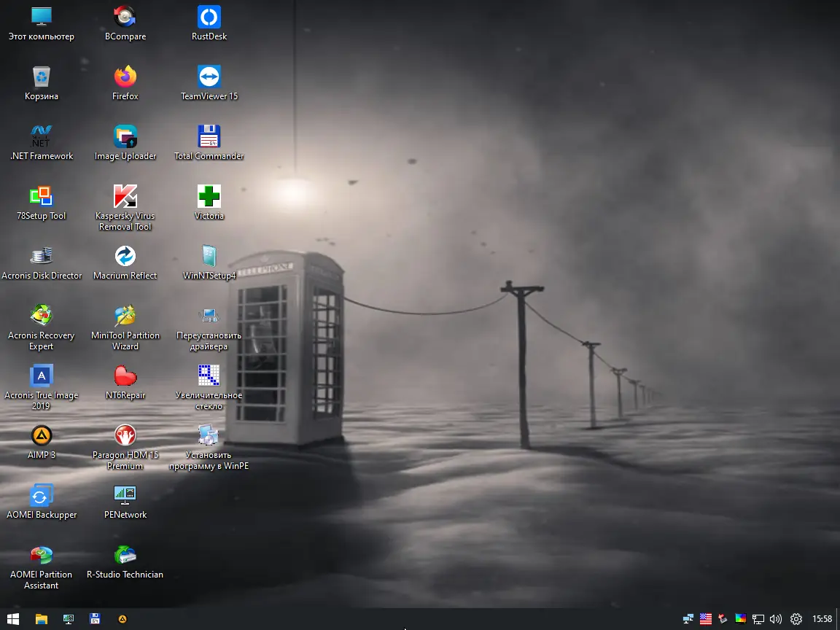Launch PENetwork from taskbar pinned icon
Screen dimensions: 840x630
coord(69,619)
